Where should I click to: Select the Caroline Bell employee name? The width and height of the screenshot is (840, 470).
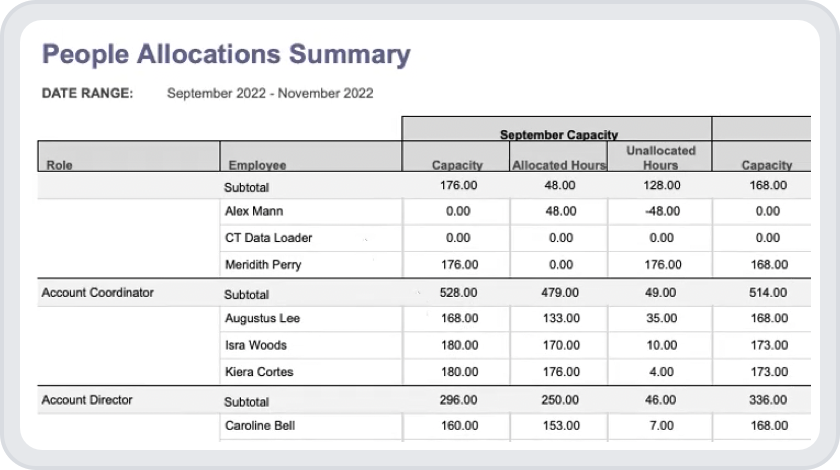(260, 426)
